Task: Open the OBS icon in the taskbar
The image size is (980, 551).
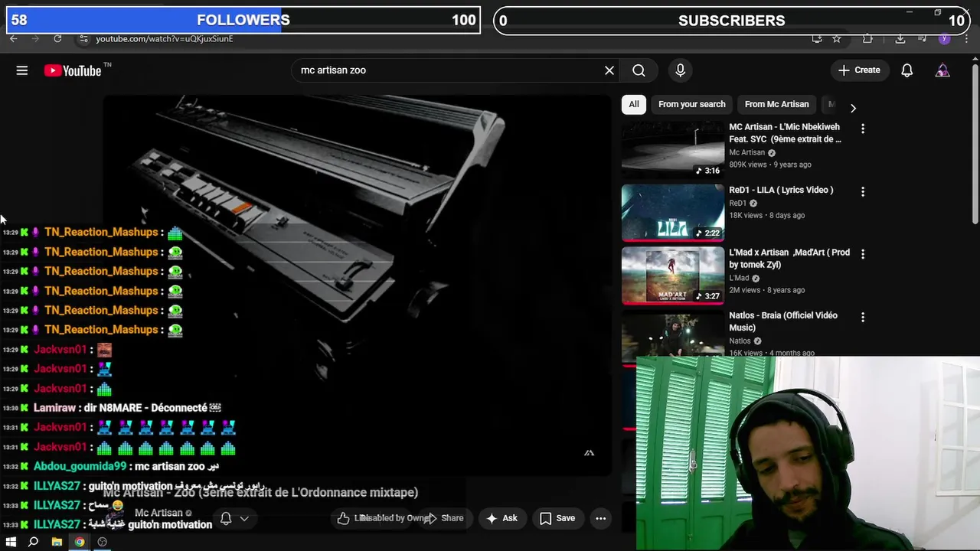Action: point(103,542)
